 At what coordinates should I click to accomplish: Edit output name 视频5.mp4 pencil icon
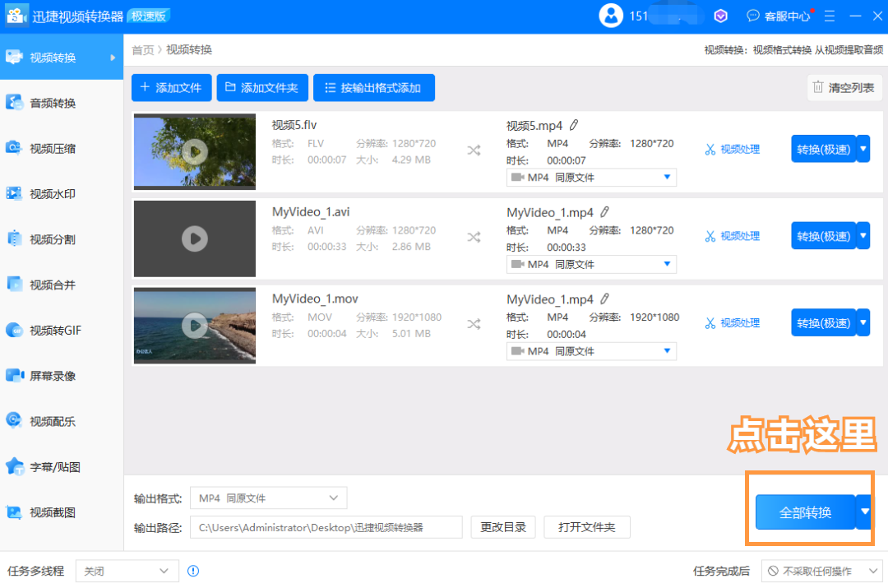click(574, 125)
